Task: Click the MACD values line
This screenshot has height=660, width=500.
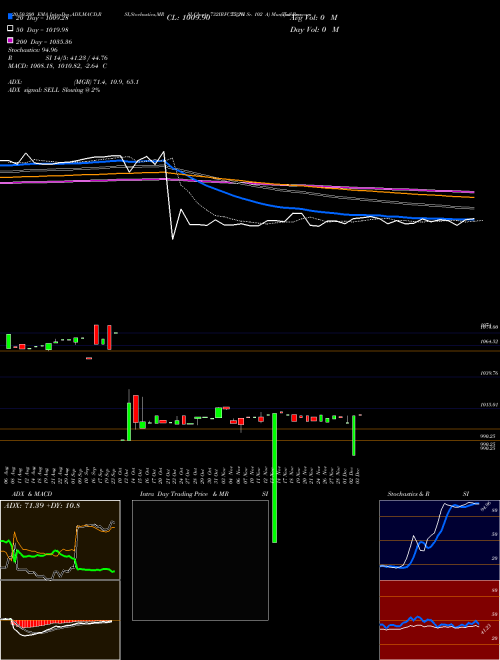Action: click(x=57, y=66)
